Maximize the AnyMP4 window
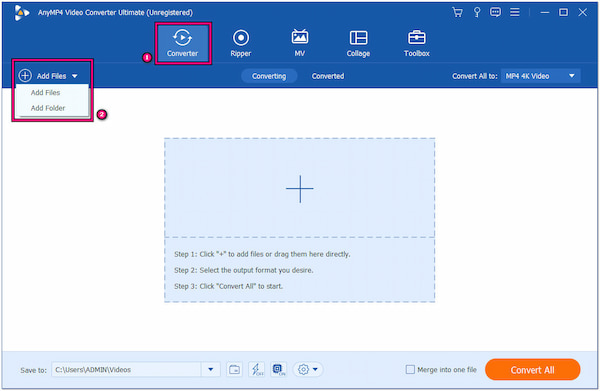This screenshot has width=600, height=391. tap(563, 13)
